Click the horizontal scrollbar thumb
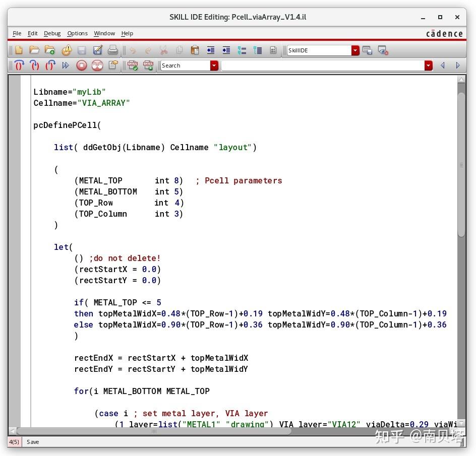This screenshot has height=456, width=476. [x=154, y=431]
